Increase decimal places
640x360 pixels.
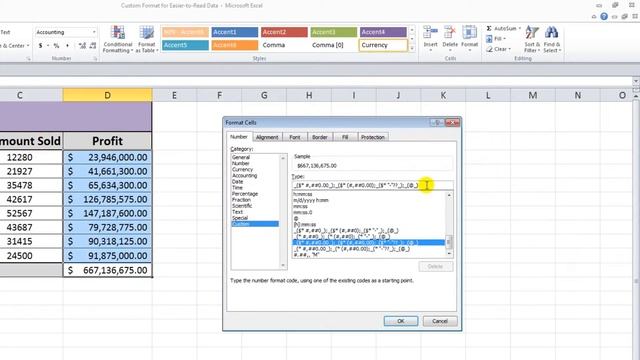click(x=82, y=46)
